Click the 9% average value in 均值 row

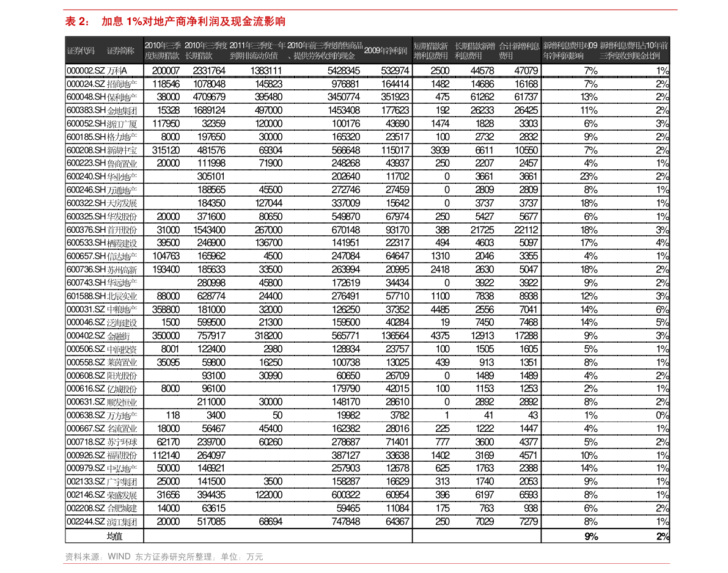click(591, 537)
